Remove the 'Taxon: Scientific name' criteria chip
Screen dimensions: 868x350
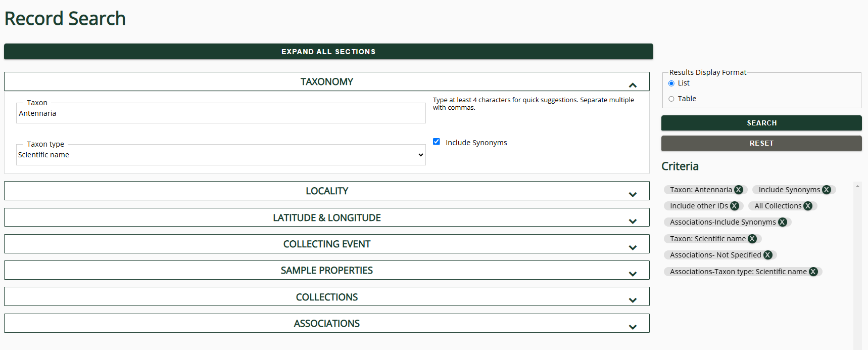coord(752,239)
